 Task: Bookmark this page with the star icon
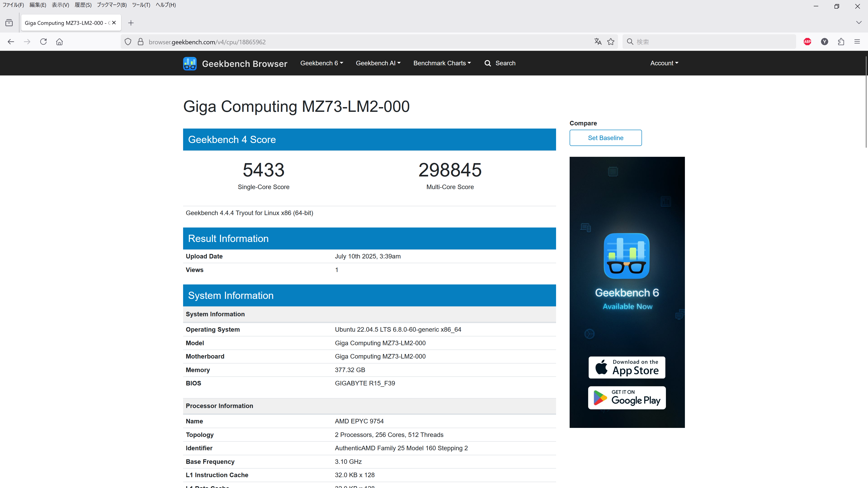611,42
